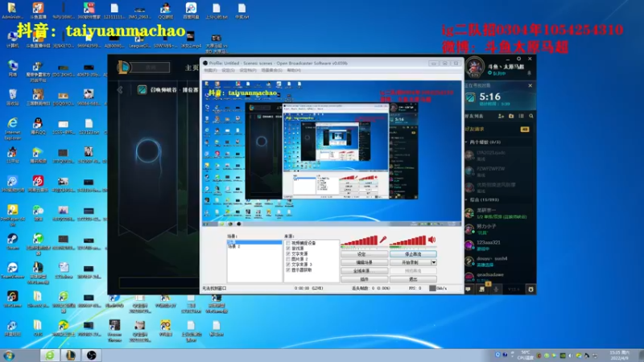Image resolution: width=644 pixels, height=362 pixels.
Task: Select the TeamViewer desktop icon
Action: tap(12, 270)
